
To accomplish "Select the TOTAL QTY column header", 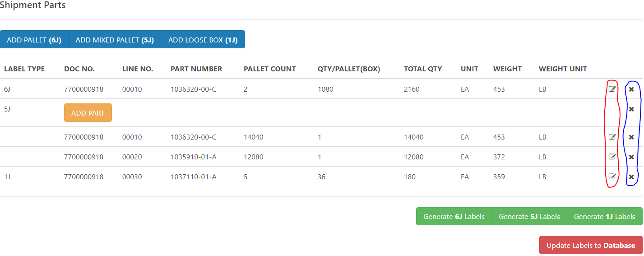I will pos(422,69).
